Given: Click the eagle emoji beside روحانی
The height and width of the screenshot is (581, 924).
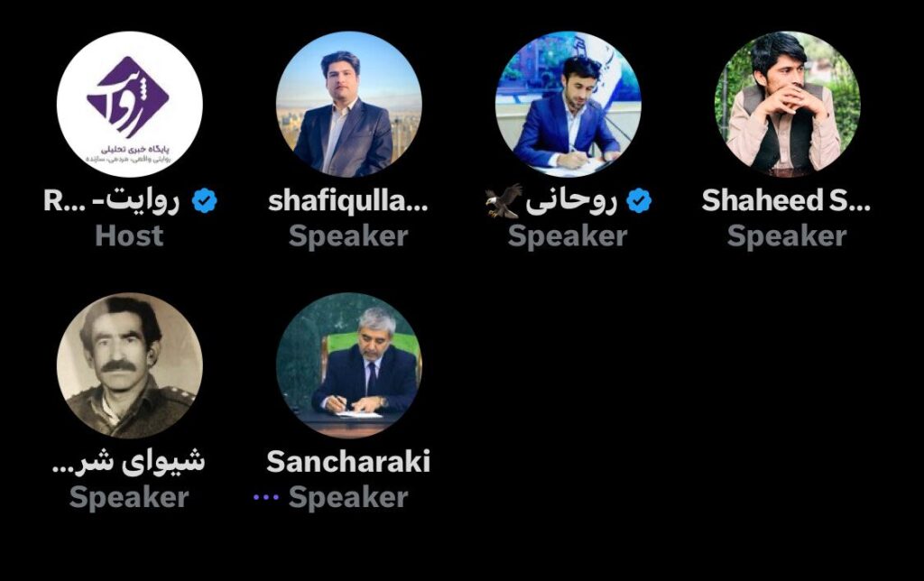Looking at the screenshot, I should point(504,201).
